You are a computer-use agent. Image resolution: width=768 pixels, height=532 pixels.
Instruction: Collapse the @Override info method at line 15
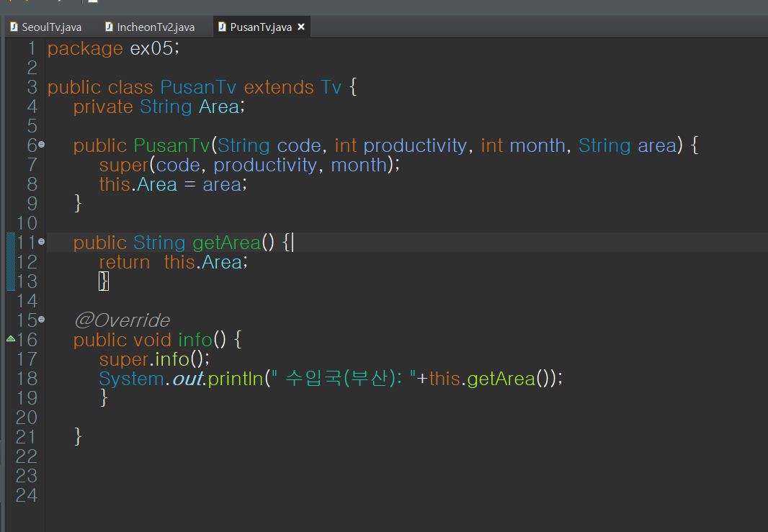pos(42,319)
